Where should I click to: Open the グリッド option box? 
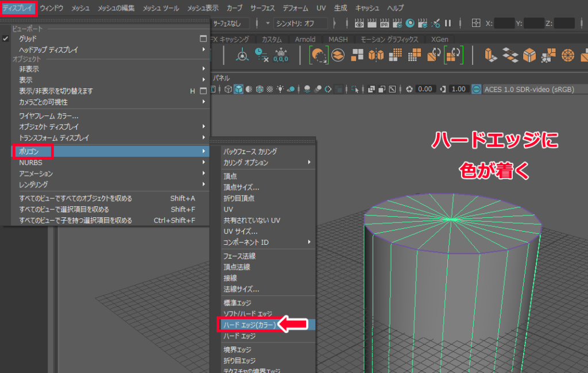(x=203, y=39)
